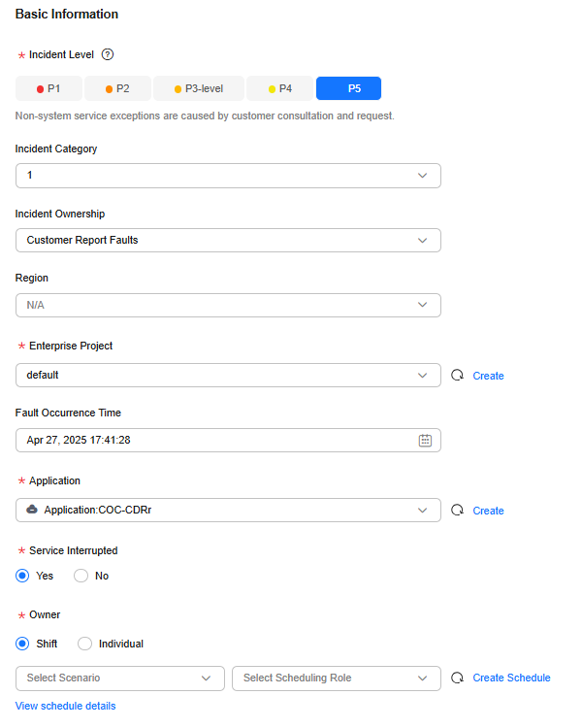
Task: Click the Fault Occurrence Time input field
Action: (213, 440)
